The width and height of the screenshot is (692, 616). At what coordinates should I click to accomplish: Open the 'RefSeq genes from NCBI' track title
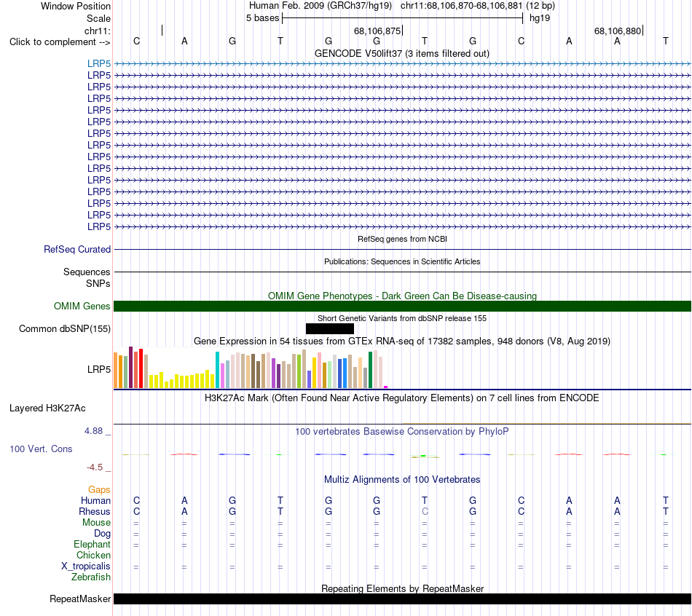tap(402, 239)
